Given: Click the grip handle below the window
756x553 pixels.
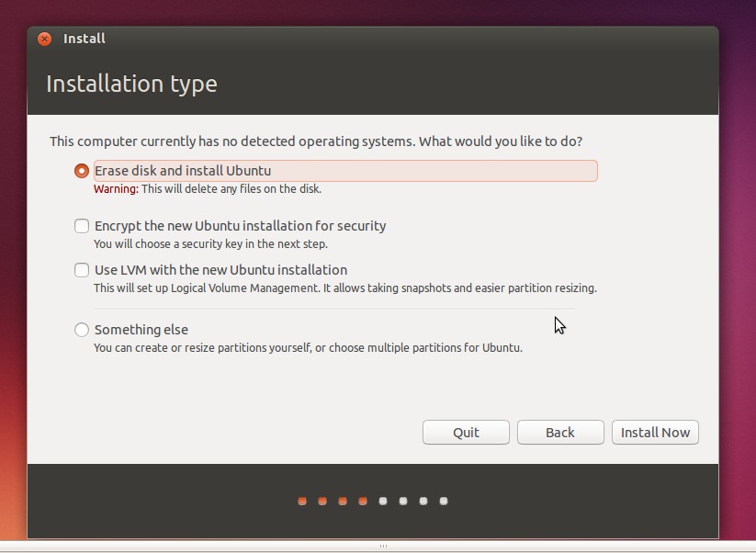Looking at the screenshot, I should [x=383, y=547].
